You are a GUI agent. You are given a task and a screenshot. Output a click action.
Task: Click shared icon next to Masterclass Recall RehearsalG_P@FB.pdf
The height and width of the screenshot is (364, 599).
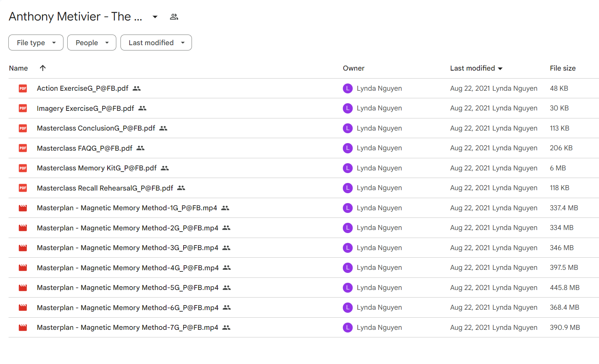[x=181, y=188]
